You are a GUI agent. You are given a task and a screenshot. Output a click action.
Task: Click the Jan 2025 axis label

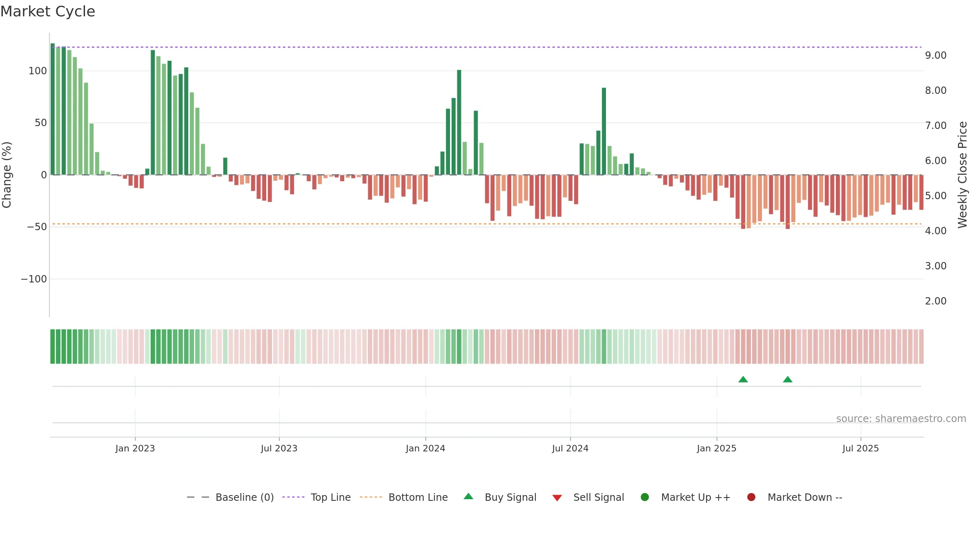(717, 449)
